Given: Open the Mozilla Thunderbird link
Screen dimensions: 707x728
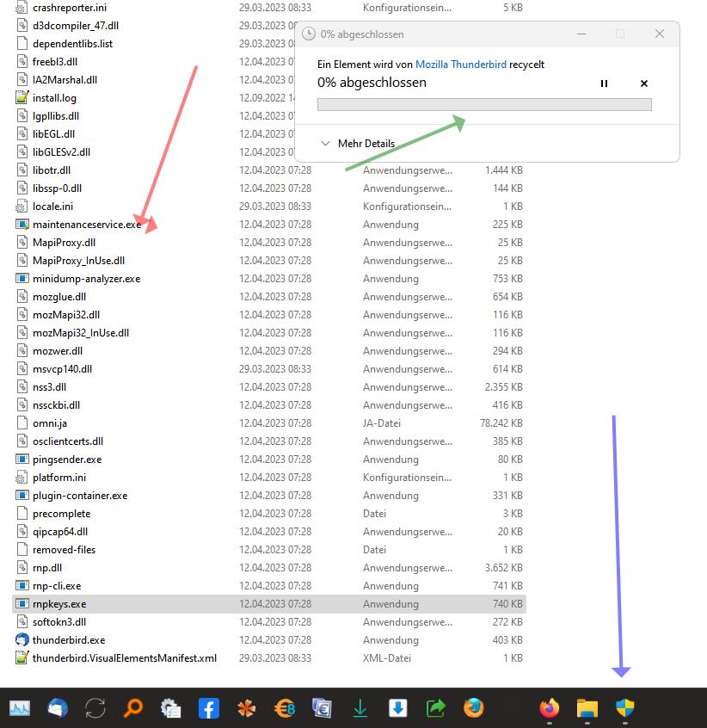Looking at the screenshot, I should point(461,65).
